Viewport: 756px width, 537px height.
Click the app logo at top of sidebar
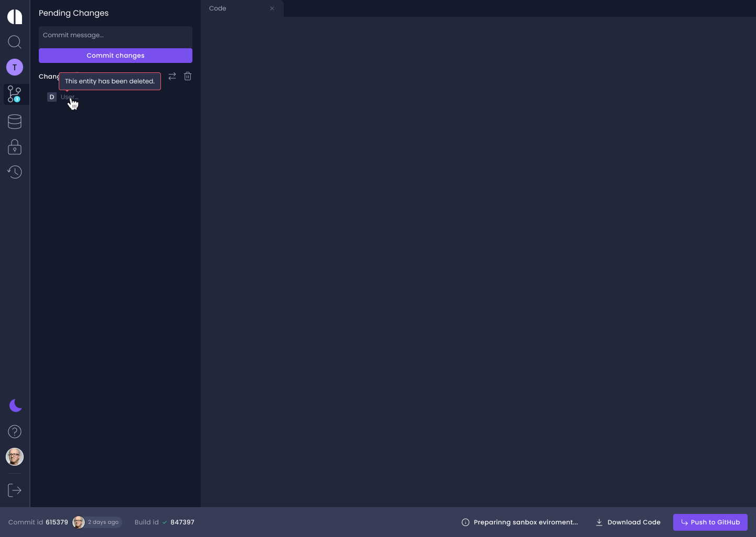pos(15,17)
